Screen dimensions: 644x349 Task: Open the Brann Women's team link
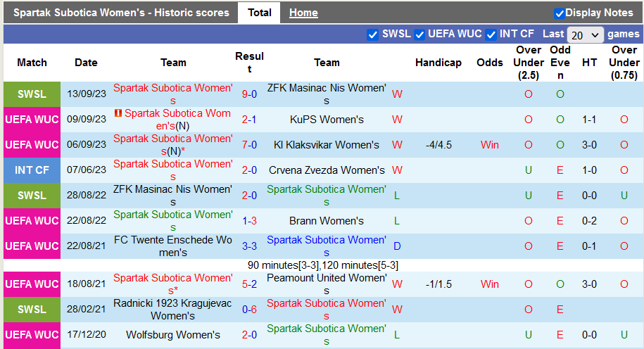tap(327, 221)
